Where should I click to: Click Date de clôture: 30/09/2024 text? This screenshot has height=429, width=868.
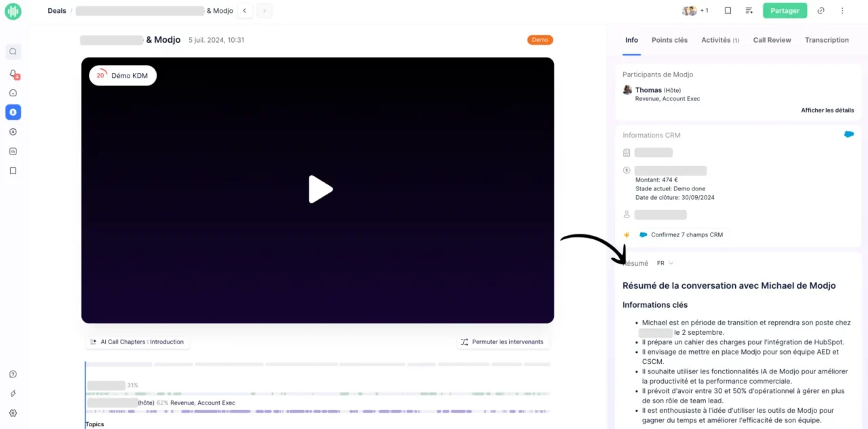tap(675, 197)
